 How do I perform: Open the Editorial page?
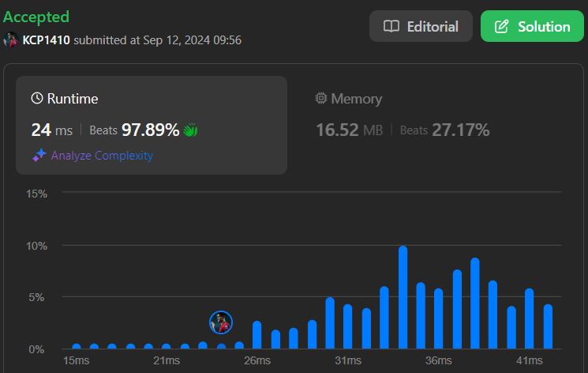421,26
